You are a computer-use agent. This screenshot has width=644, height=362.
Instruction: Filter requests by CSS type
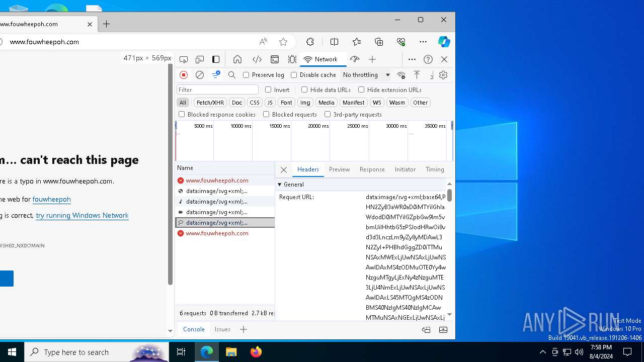(x=255, y=103)
